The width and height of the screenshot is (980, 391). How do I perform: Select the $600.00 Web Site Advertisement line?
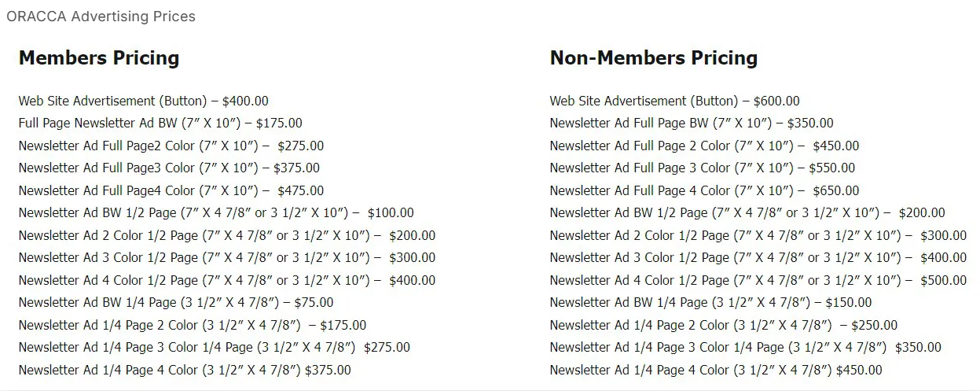click(674, 101)
